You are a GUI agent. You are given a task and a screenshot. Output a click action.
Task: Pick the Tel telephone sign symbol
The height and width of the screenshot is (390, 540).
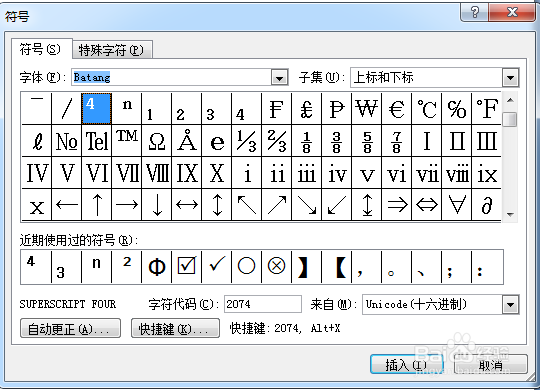pos(96,141)
